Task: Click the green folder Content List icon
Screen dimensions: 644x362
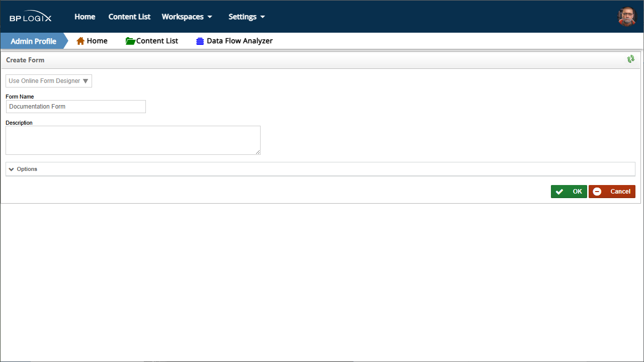Action: tap(130, 41)
